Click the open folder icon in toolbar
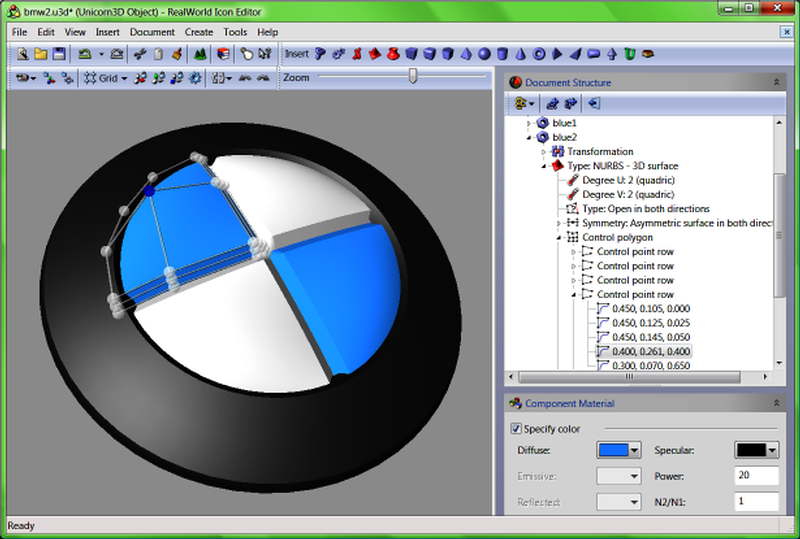Image resolution: width=800 pixels, height=539 pixels. tap(41, 54)
